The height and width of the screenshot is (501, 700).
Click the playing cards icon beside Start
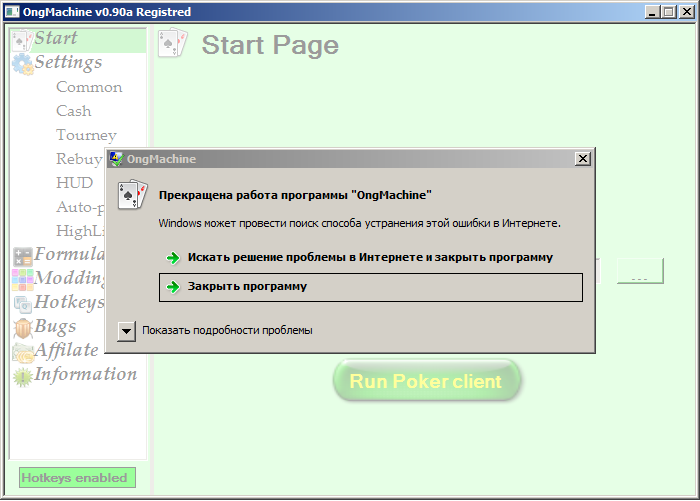click(x=22, y=40)
